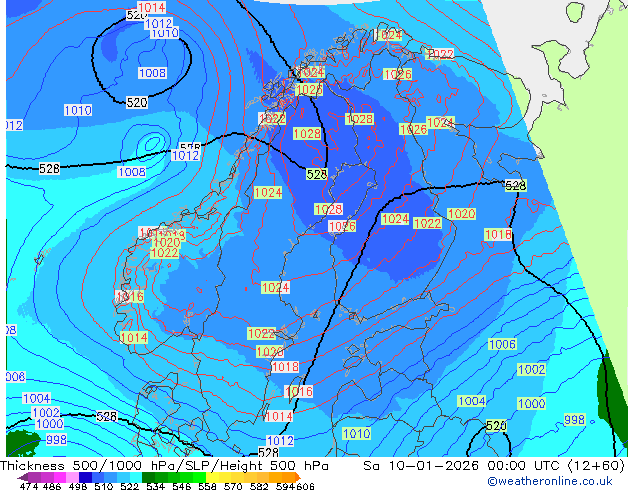Click the legend value '606'
Screen dimensions: 634x490
(305, 486)
